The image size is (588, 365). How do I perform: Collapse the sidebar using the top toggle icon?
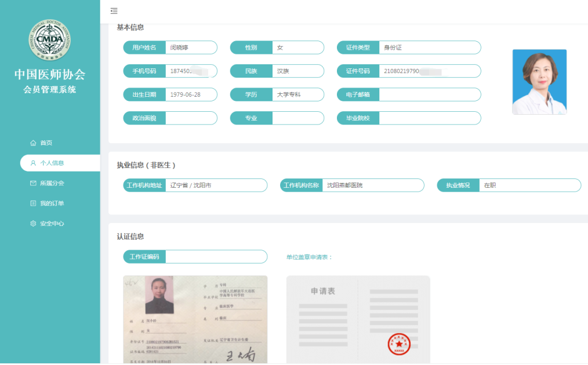114,10
